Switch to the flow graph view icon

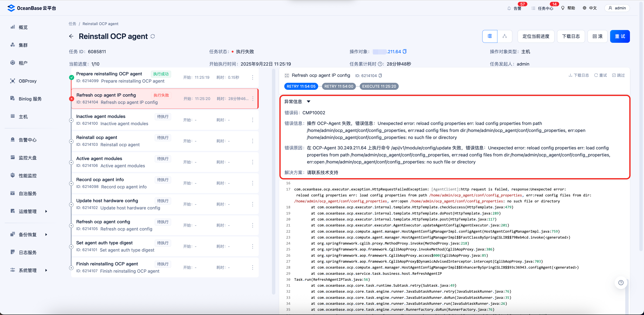click(x=504, y=36)
